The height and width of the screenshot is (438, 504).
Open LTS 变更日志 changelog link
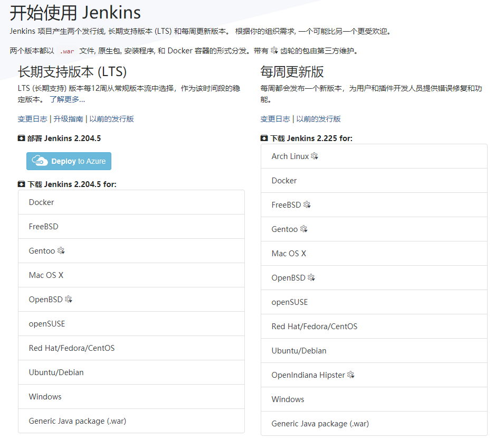33,119
